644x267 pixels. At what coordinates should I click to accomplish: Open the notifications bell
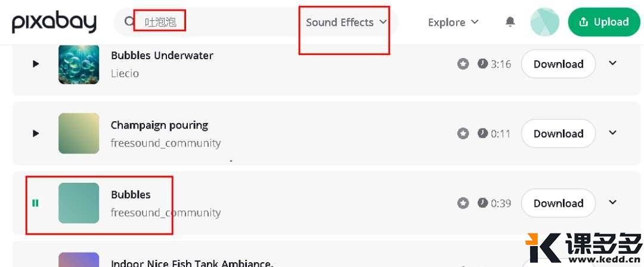coord(510,22)
